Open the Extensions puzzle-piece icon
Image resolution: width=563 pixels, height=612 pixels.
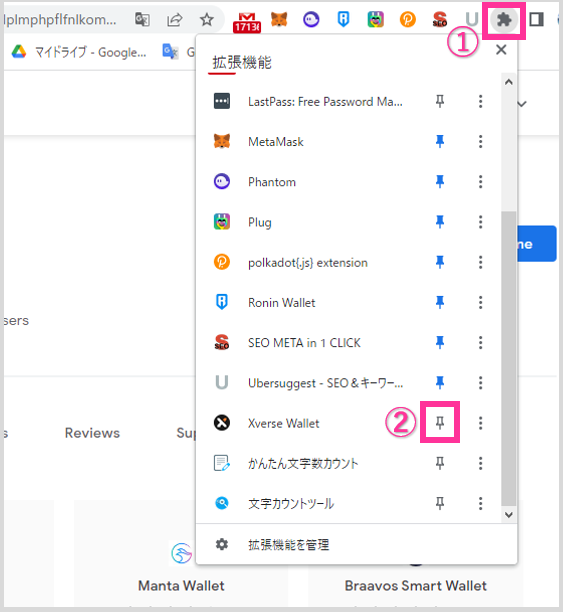pos(504,20)
